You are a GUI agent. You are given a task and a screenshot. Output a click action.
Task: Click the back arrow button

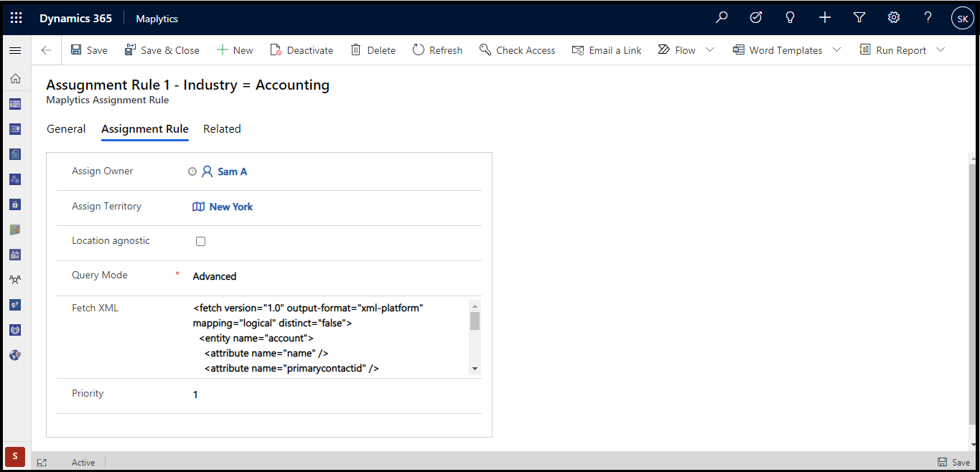click(47, 50)
